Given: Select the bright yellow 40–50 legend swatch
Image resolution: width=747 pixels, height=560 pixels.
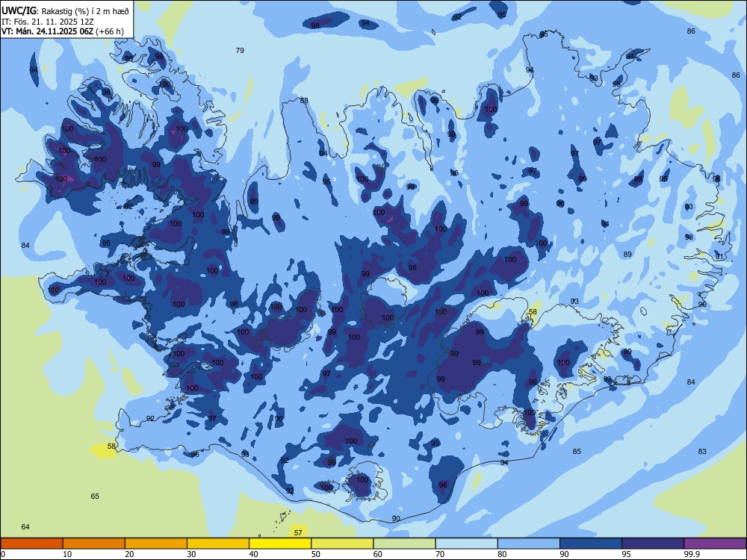Looking at the screenshot, I should click(x=280, y=544).
